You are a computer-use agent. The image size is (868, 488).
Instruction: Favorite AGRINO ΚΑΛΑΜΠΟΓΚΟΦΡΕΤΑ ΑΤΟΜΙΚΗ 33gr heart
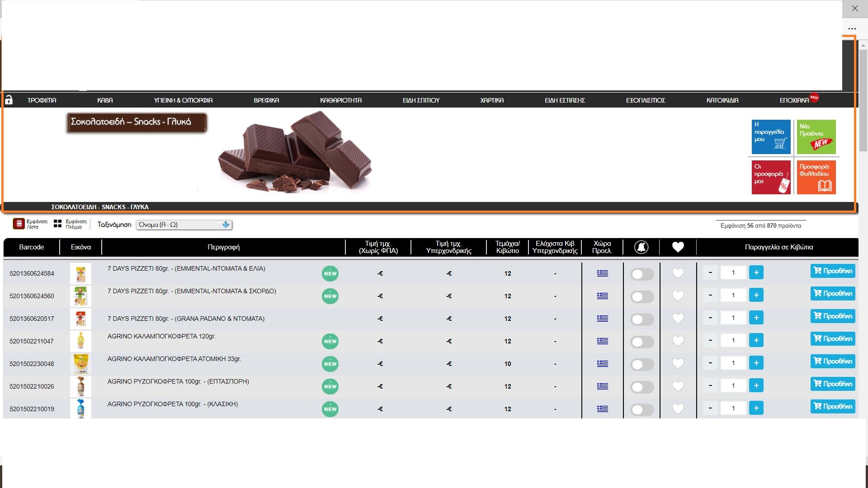click(x=678, y=363)
